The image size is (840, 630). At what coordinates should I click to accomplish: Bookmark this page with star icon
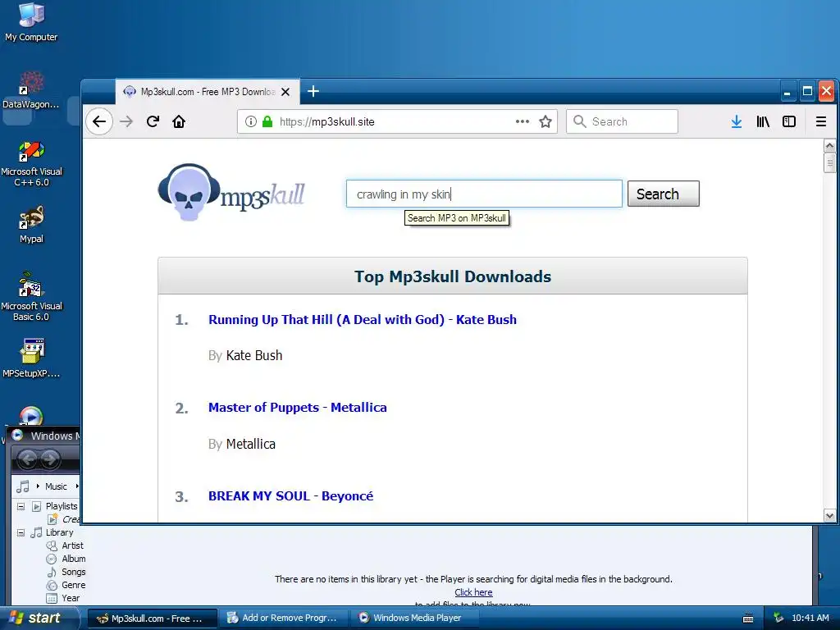coord(546,121)
